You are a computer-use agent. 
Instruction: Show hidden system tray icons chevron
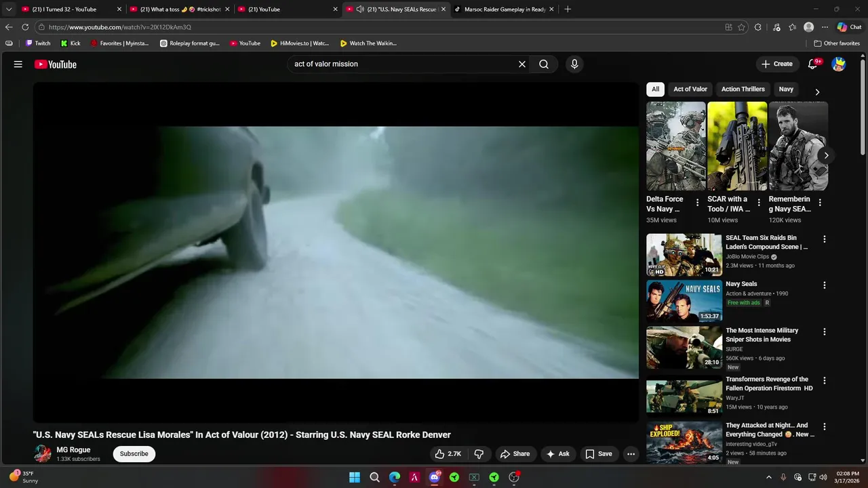[x=768, y=477]
